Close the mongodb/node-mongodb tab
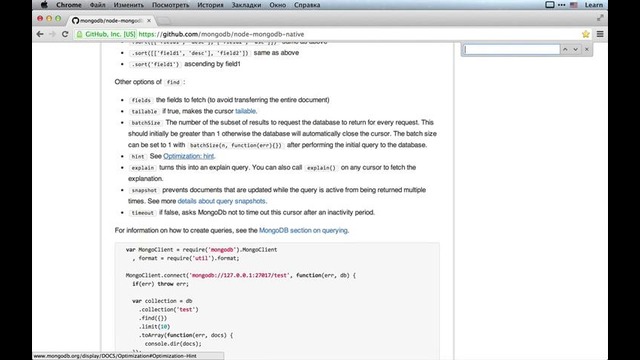The height and width of the screenshot is (360, 640). (x=149, y=20)
